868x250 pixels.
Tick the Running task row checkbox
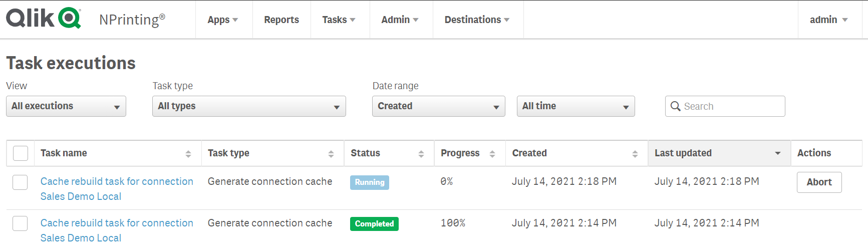(x=20, y=182)
